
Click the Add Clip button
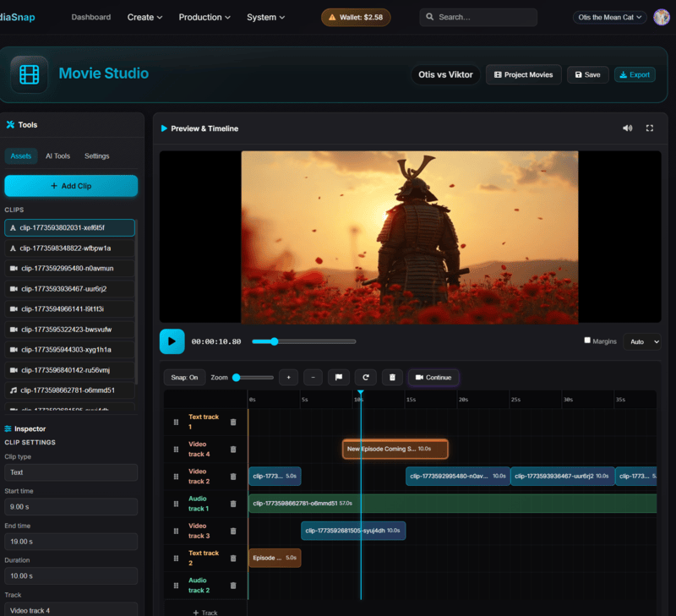71,186
